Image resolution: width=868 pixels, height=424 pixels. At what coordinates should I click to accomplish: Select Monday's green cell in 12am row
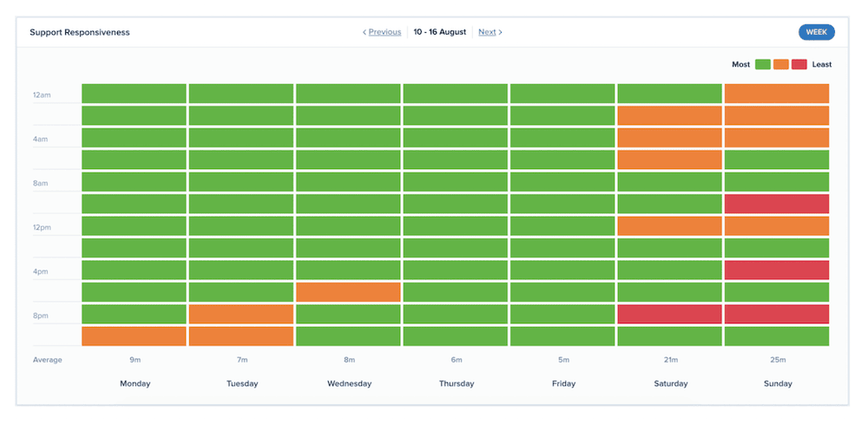tap(134, 94)
